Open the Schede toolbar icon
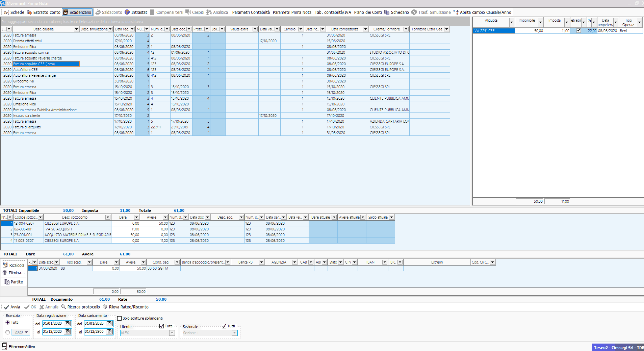644x351 pixels. coord(6,12)
